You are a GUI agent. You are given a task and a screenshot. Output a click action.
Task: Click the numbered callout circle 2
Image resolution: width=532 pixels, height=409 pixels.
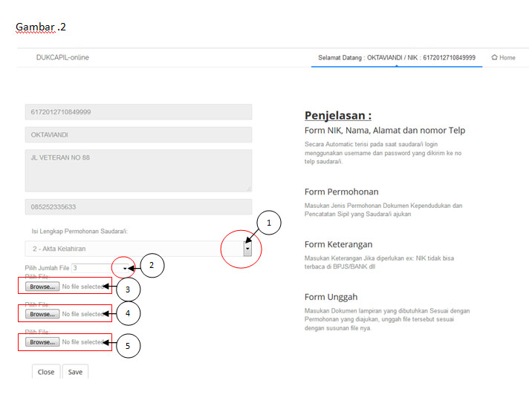coord(151,265)
